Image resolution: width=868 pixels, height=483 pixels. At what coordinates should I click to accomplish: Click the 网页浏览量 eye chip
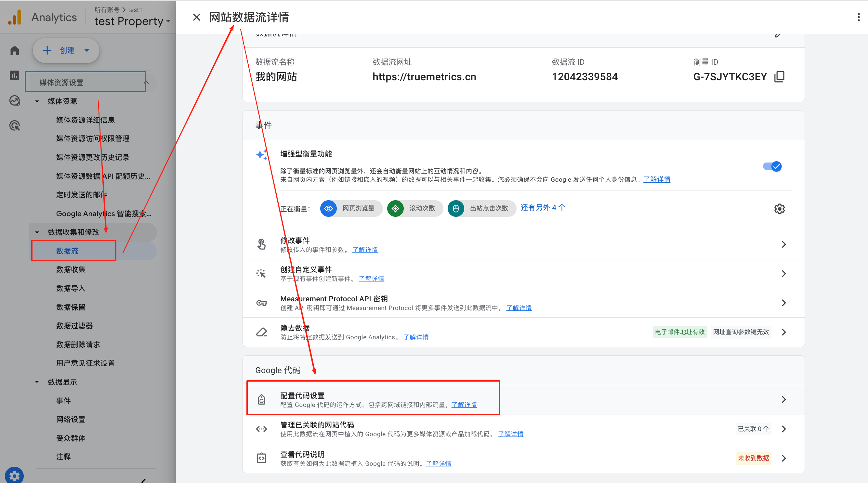(351, 208)
